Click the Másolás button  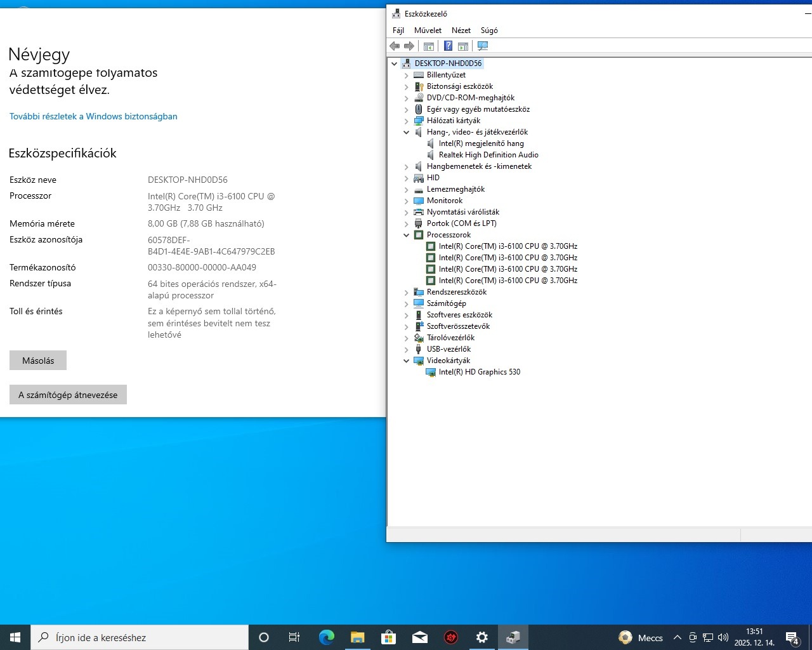coord(38,361)
